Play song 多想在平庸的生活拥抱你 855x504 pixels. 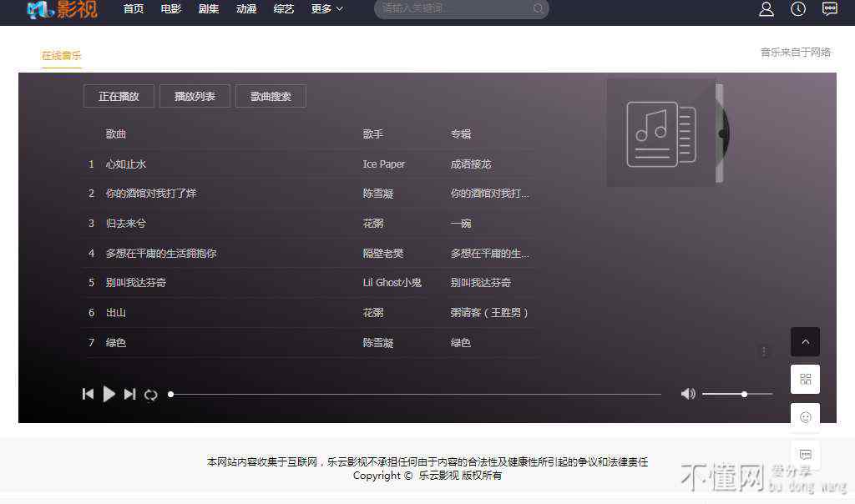click(x=161, y=254)
